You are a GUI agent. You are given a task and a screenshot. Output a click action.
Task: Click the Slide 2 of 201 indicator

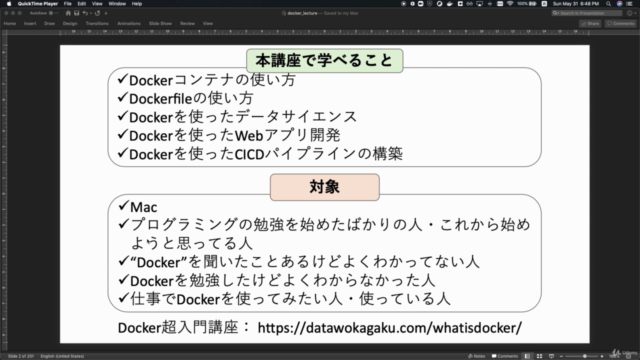tap(21, 356)
